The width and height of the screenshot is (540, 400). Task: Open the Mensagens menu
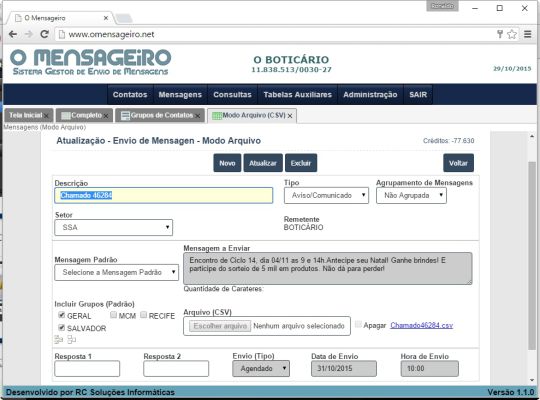click(180, 94)
